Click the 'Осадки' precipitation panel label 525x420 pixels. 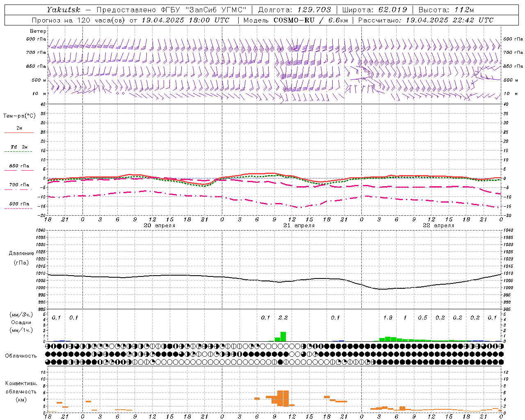[21, 322]
